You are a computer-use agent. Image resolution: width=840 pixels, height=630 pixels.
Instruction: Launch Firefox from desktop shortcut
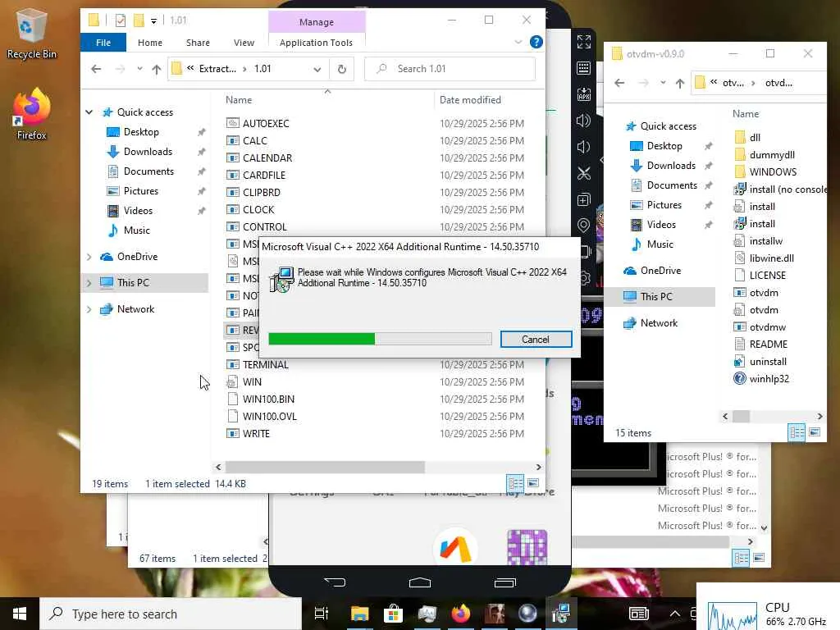pos(31,115)
